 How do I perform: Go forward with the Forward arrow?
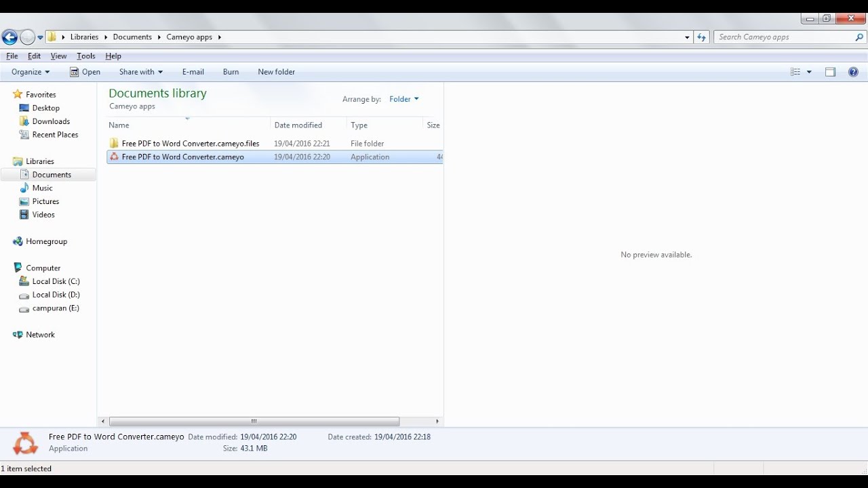coord(27,37)
